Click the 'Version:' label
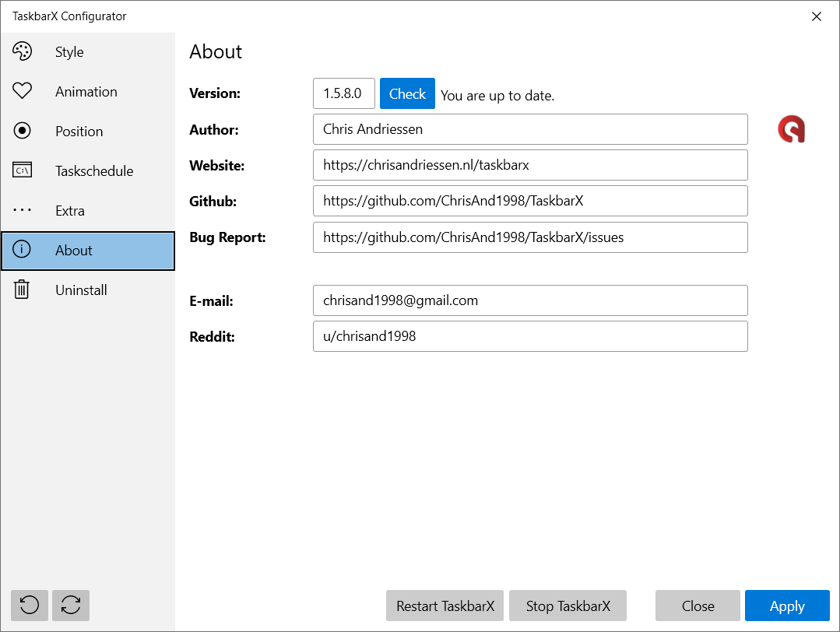This screenshot has height=632, width=840. tap(215, 93)
